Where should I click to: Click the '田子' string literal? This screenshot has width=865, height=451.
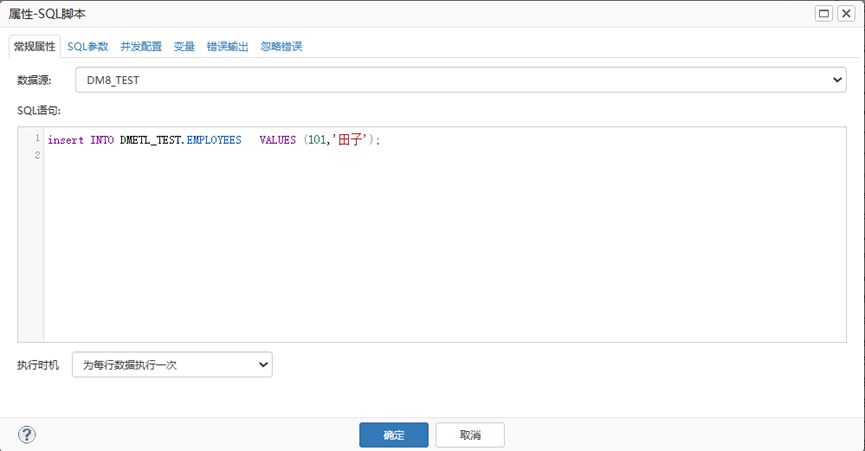point(350,140)
